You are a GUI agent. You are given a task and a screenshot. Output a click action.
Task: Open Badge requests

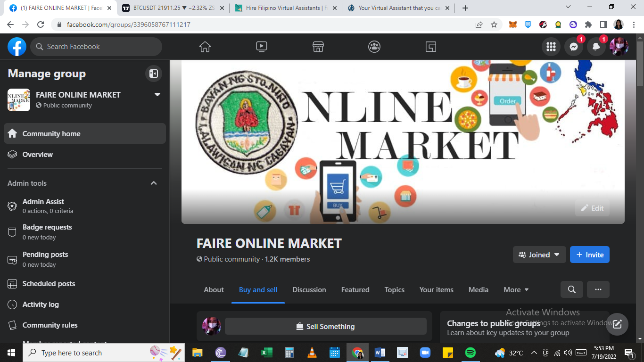(85, 232)
